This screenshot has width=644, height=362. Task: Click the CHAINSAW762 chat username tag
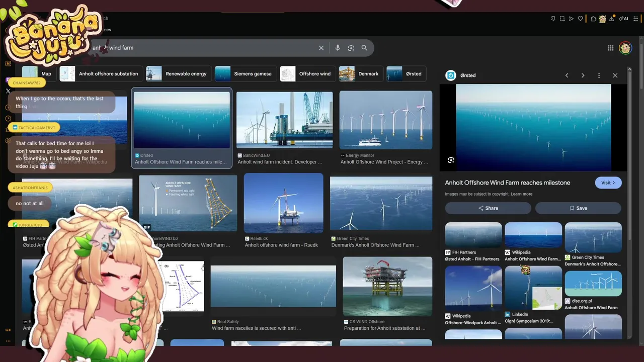click(26, 82)
